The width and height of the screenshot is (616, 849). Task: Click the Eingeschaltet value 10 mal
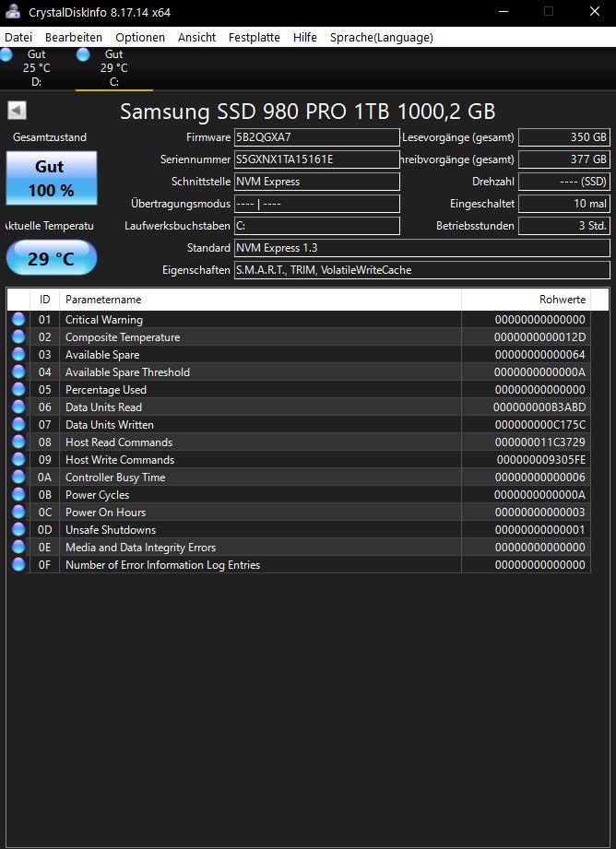click(564, 204)
